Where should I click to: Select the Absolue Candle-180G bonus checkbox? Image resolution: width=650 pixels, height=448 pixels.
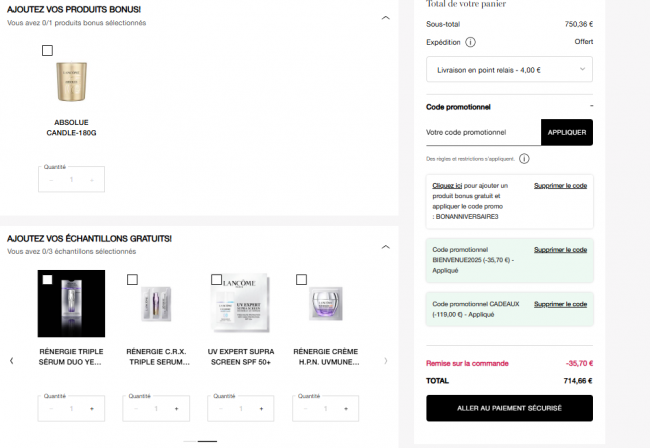click(x=48, y=50)
